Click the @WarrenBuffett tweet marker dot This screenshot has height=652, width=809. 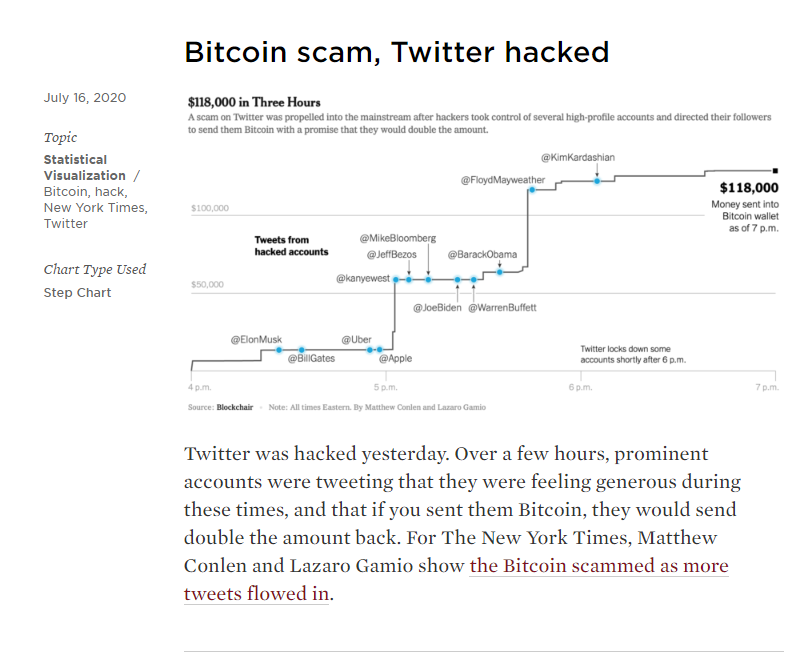pyautogui.click(x=474, y=280)
